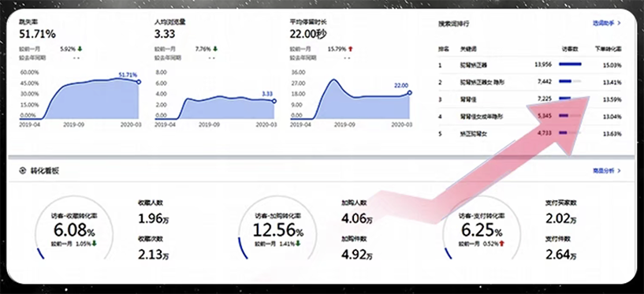Click the 13.04% conversion rate cell
Screen dimensions: 644x294
click(x=612, y=117)
